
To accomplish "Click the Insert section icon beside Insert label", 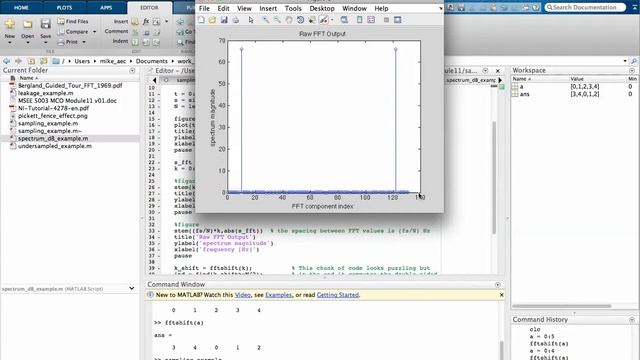I will (x=135, y=21).
